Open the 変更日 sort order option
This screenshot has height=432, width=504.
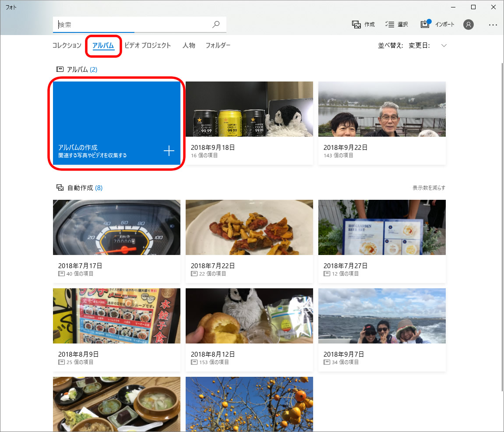click(x=419, y=46)
